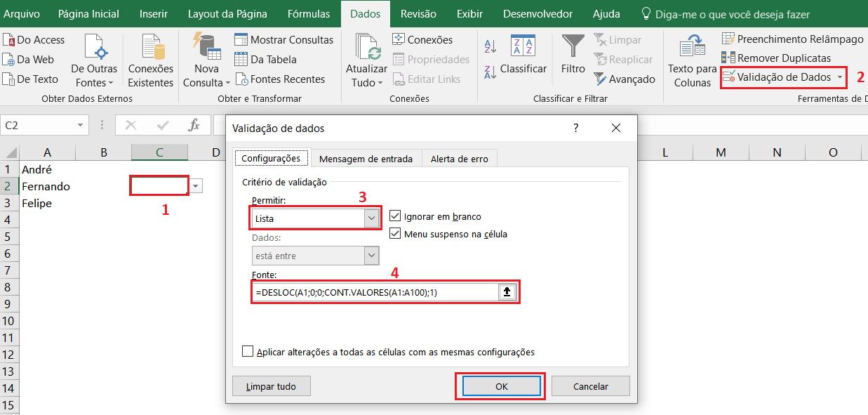Click the range selector icon in Fonte field
868x415 pixels.
point(507,292)
